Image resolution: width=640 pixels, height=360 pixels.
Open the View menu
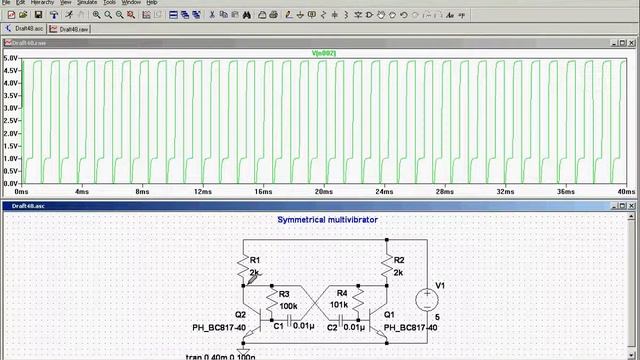pos(65,2)
